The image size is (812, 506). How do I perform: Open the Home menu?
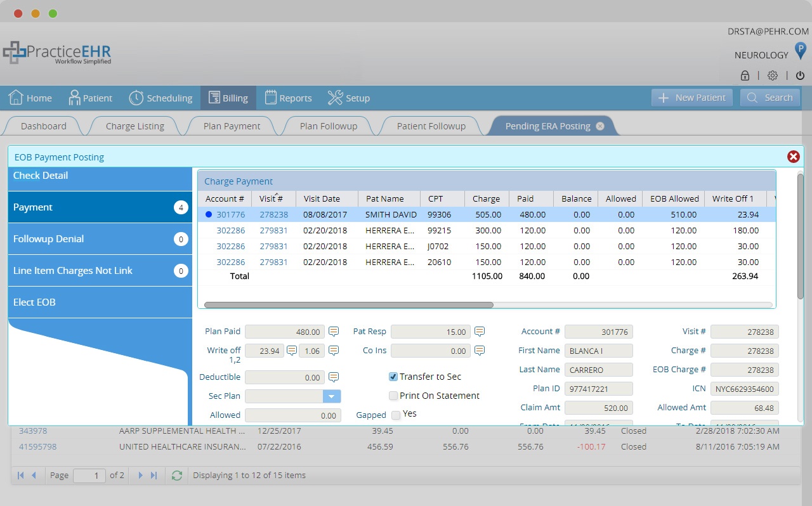click(30, 98)
